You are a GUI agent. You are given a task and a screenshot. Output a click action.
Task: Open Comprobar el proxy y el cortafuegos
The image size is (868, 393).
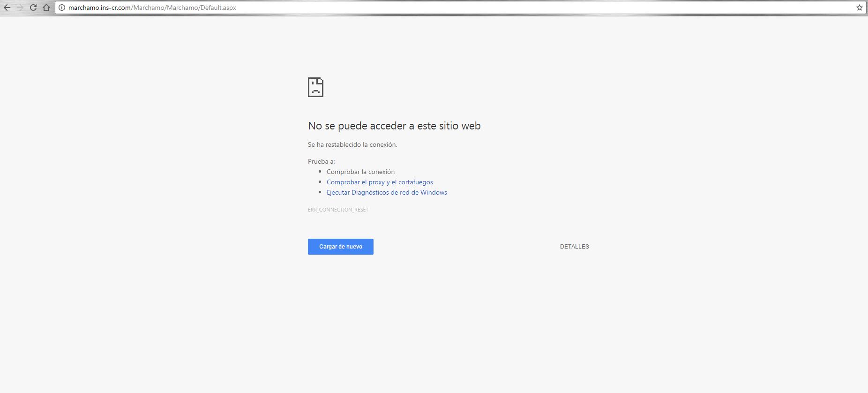click(x=380, y=182)
